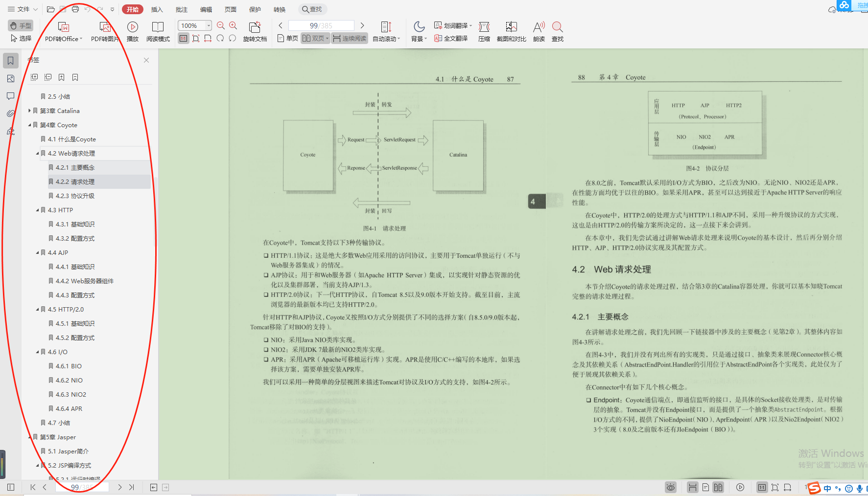
Task: Open compress (压缩) tool
Action: pos(484,32)
